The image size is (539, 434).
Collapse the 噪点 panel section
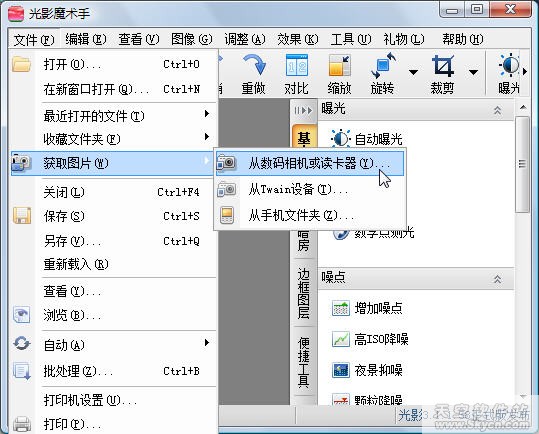coord(497,279)
